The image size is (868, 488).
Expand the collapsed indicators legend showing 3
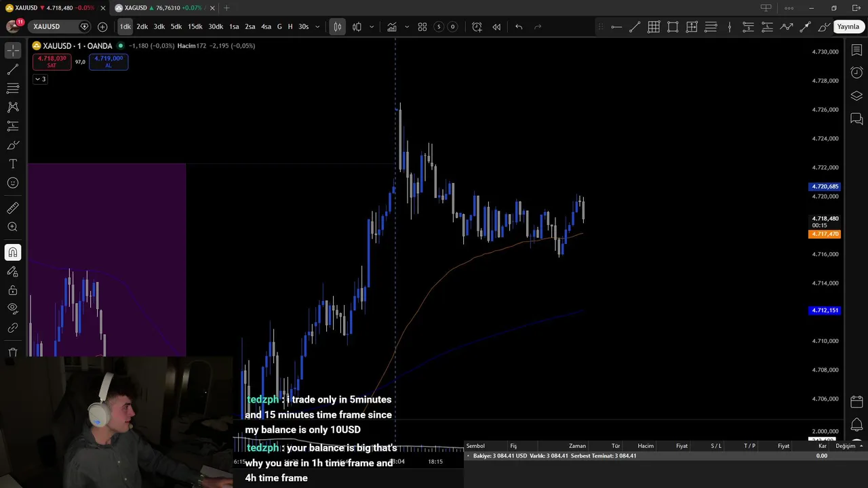[x=40, y=79]
